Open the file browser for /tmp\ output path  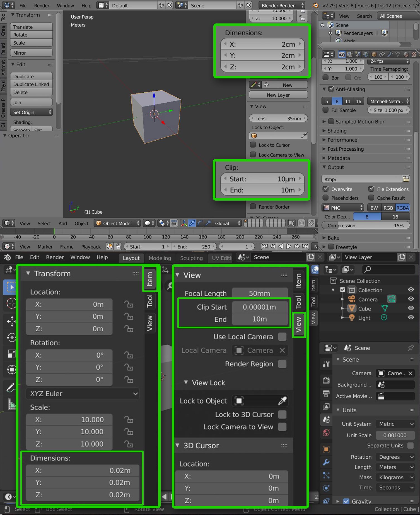point(406,179)
